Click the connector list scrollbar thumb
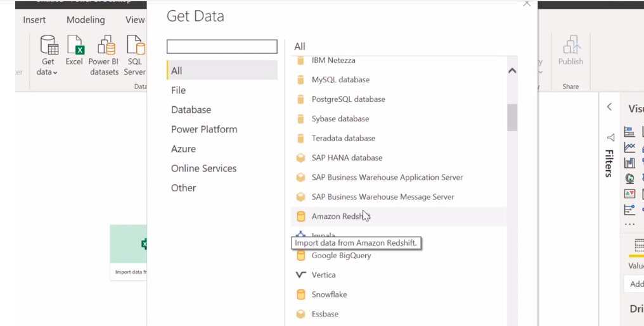The width and height of the screenshot is (644, 326). tap(512, 117)
